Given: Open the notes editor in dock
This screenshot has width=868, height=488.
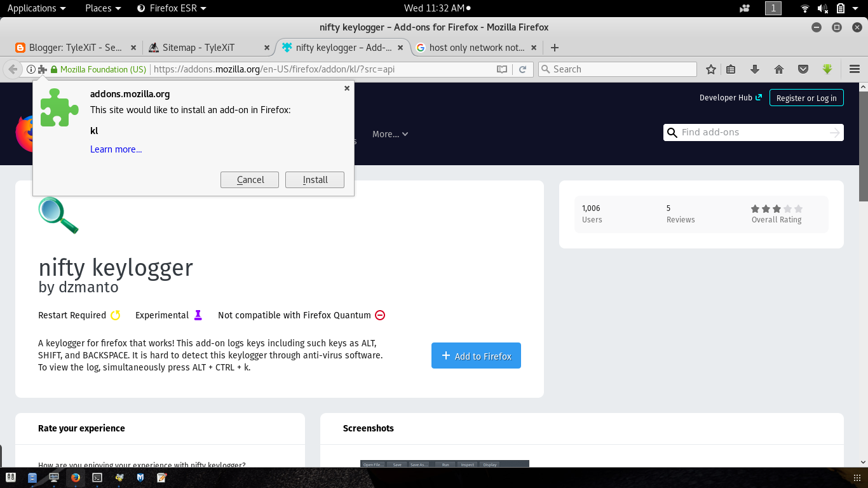Looking at the screenshot, I should (162, 477).
